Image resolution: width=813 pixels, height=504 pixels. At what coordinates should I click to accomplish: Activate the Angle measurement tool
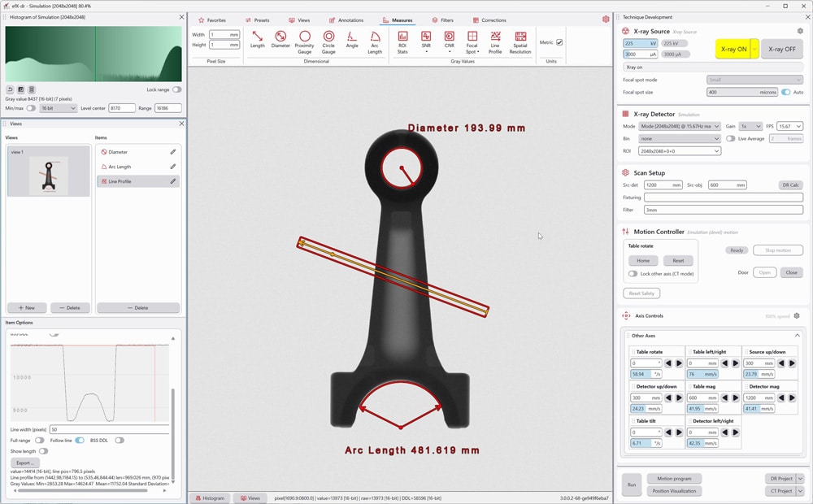(352, 40)
